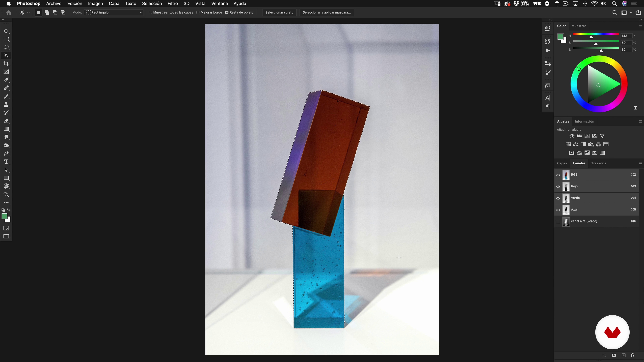Click Seleccionar y aplicar máscara button
Screen dimensions: 644x362
click(327, 13)
